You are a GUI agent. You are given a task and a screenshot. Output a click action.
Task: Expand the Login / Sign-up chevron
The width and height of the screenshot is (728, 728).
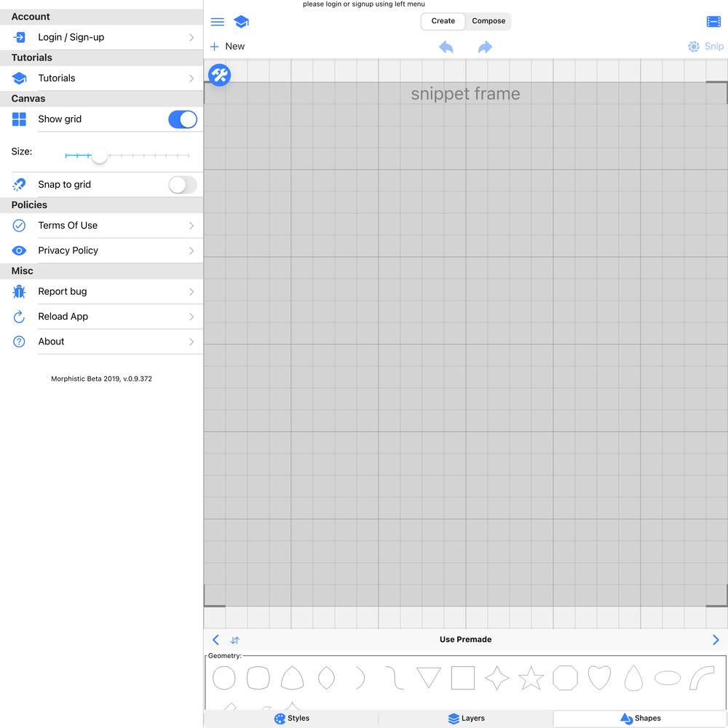pos(191,37)
